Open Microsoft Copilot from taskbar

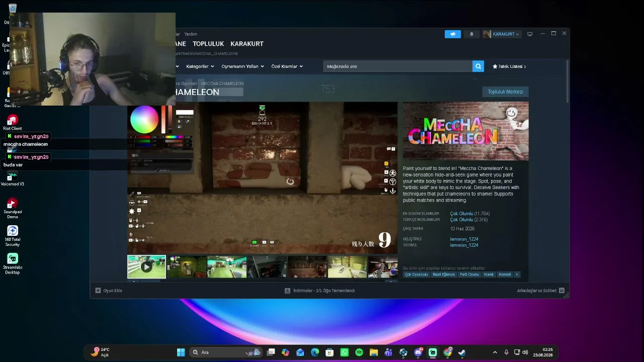click(286, 352)
